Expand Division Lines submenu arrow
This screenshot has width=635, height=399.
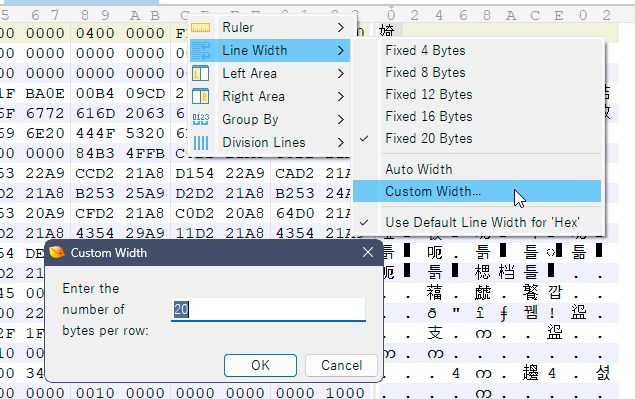(x=341, y=143)
